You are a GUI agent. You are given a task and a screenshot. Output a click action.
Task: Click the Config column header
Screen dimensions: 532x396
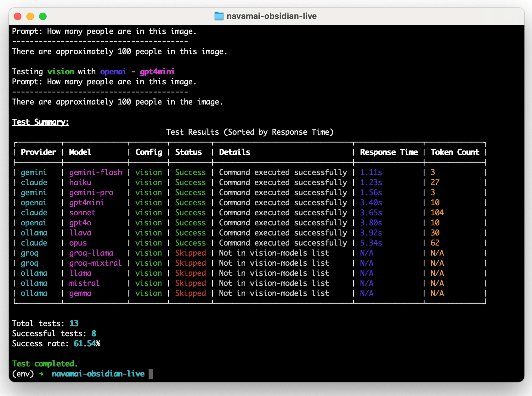[149, 152]
